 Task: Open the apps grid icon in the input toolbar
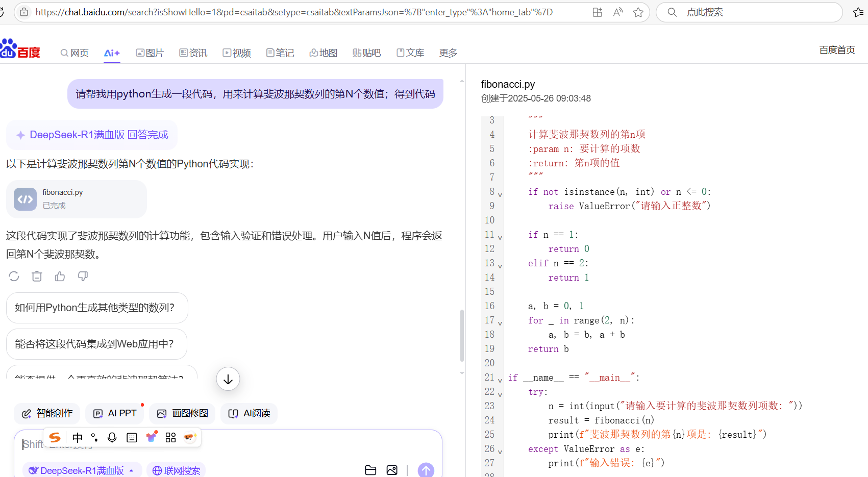coord(170,437)
